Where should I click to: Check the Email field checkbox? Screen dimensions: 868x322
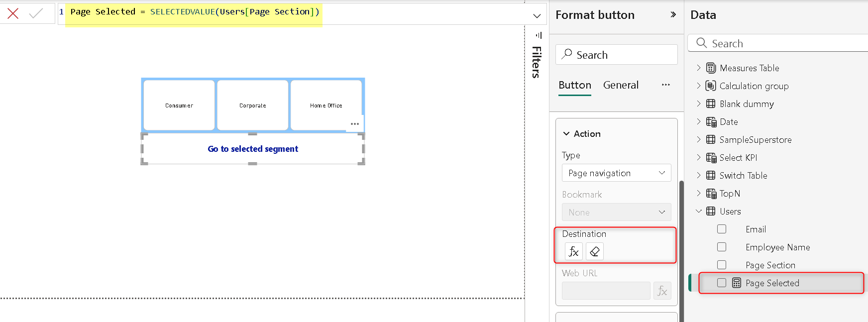[722, 229]
